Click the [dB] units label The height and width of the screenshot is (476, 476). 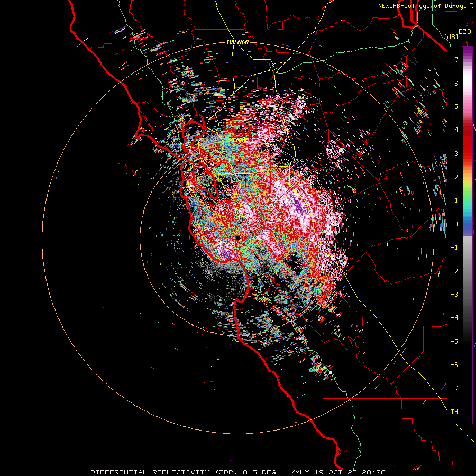tap(451, 36)
